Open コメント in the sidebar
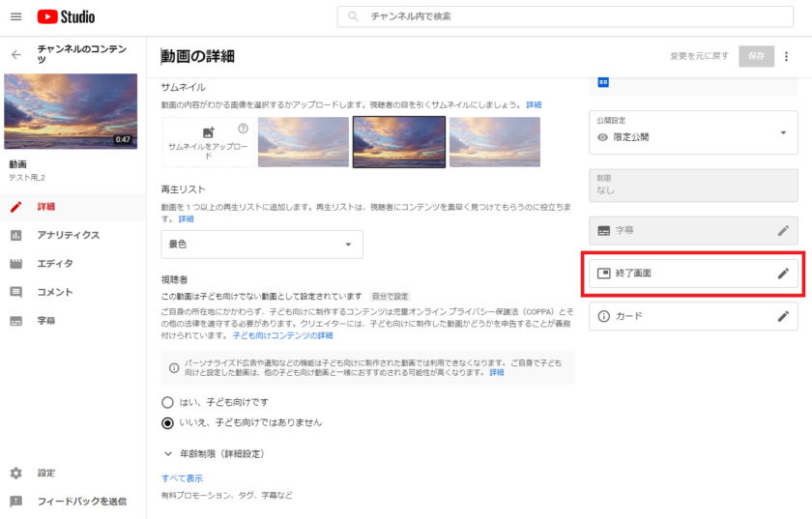This screenshot has height=519, width=812. [55, 291]
